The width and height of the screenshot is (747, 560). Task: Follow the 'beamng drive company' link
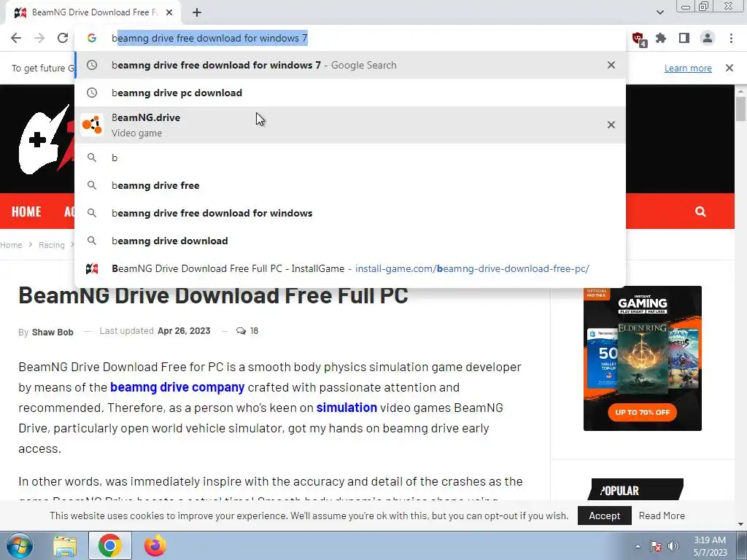tap(177, 387)
